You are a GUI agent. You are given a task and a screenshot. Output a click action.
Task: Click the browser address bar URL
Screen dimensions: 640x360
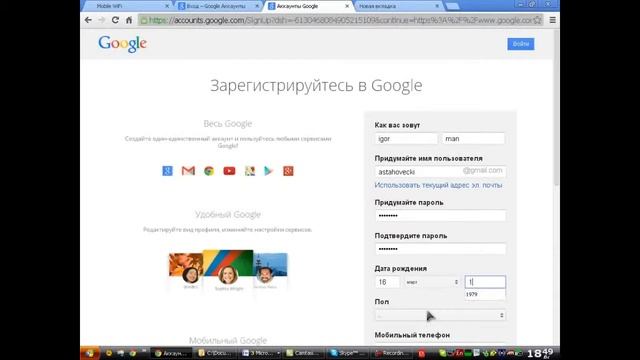click(x=341, y=20)
